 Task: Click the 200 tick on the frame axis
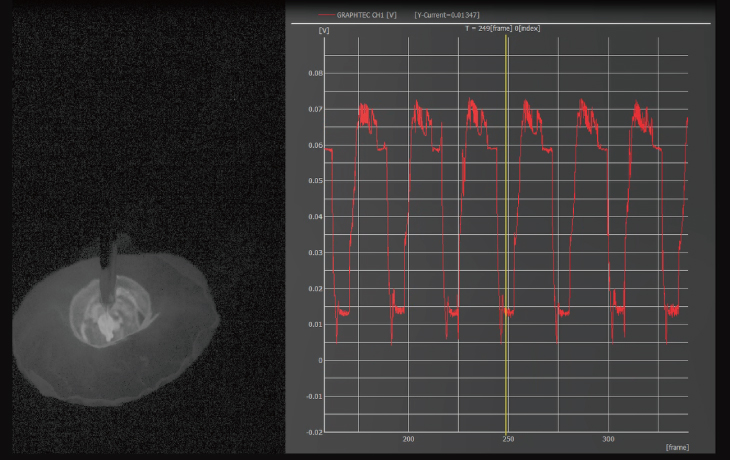click(x=408, y=440)
